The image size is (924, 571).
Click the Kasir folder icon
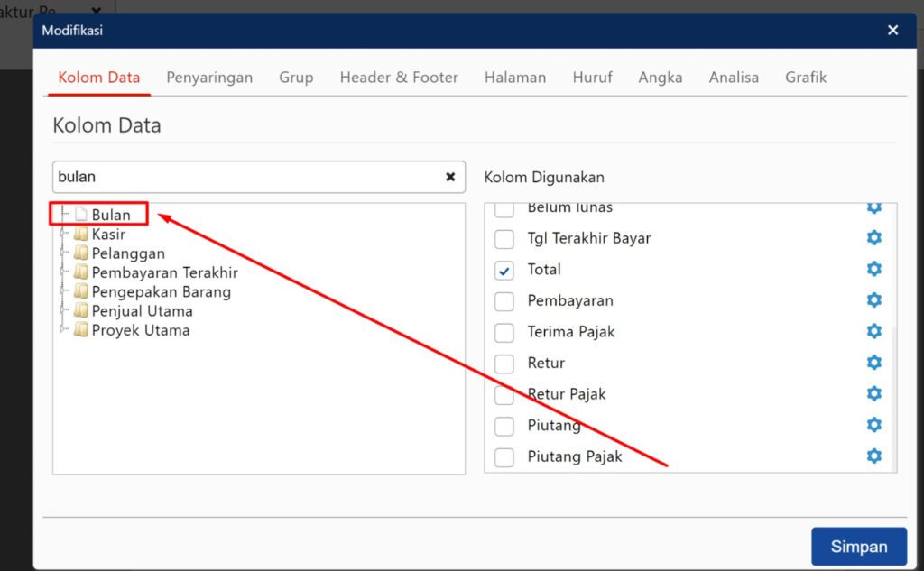(x=79, y=234)
